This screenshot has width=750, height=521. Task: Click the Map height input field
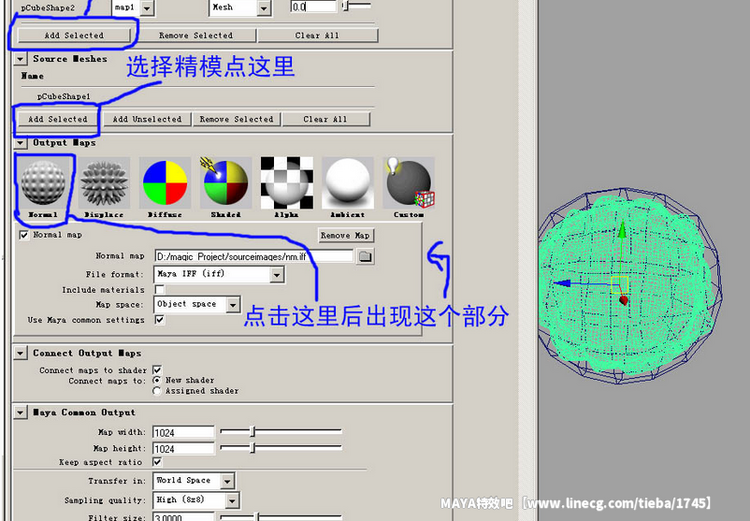(x=183, y=449)
